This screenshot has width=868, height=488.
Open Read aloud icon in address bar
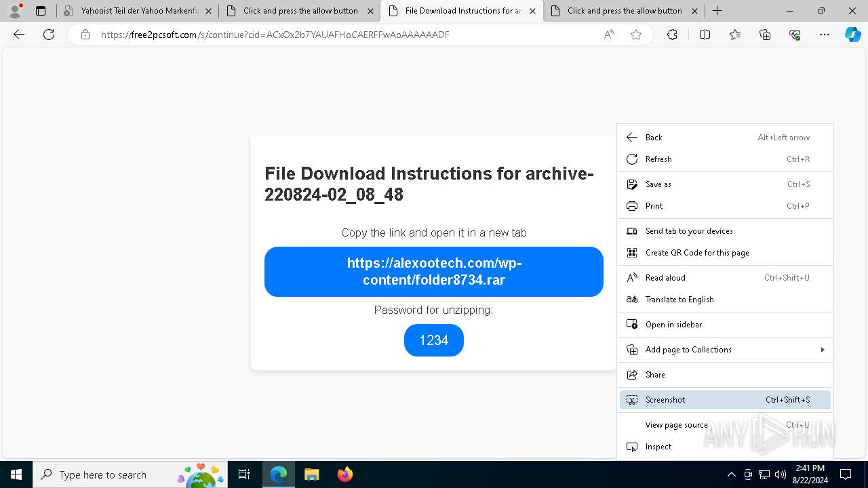click(609, 35)
